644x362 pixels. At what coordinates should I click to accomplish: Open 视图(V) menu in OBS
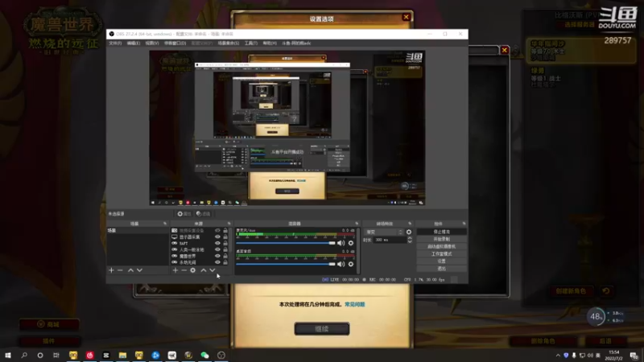[x=151, y=43]
